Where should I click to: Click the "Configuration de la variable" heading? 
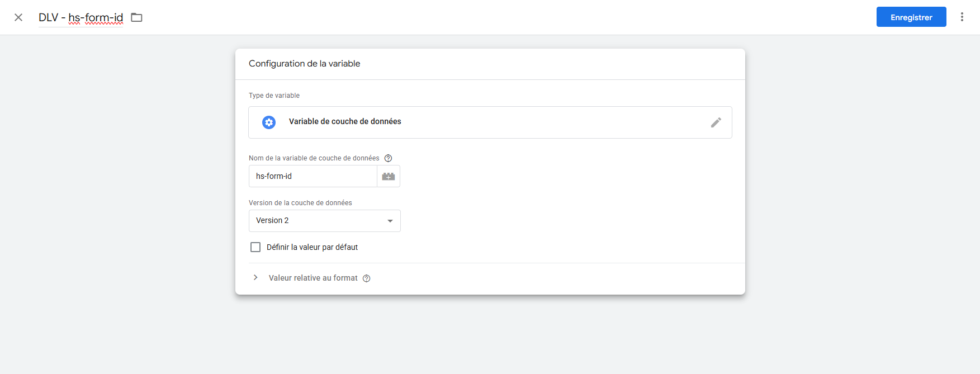pyautogui.click(x=304, y=64)
